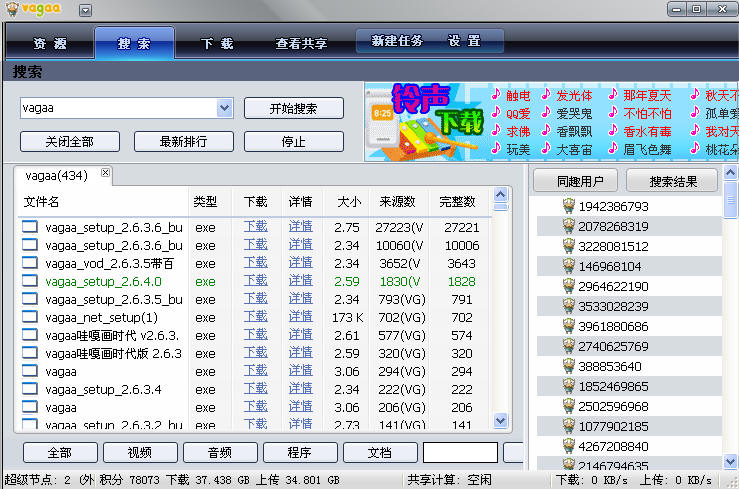Click user icon next to 2078268319
Screen dimensions: 739x489
coord(565,226)
